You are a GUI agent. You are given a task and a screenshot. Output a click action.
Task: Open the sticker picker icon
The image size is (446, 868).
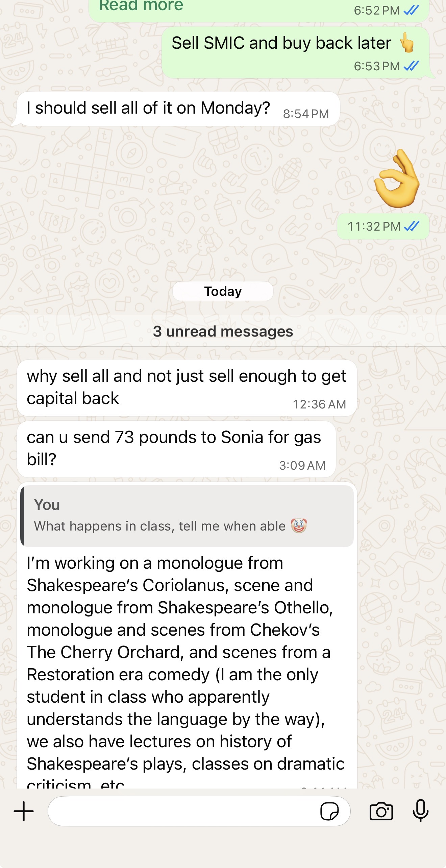point(329,811)
